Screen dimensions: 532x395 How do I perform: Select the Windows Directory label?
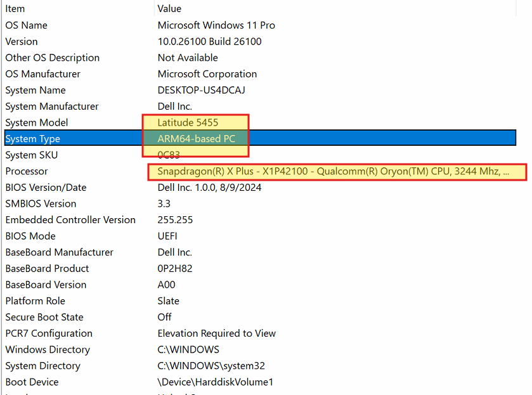[48, 350]
